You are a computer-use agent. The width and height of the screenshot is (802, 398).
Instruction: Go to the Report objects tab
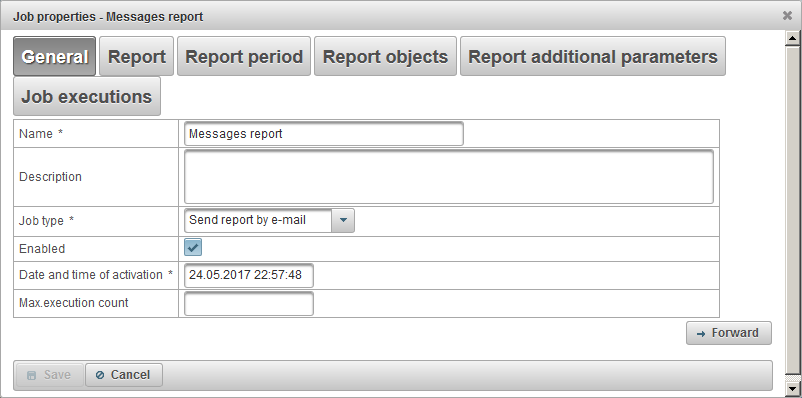pos(385,56)
